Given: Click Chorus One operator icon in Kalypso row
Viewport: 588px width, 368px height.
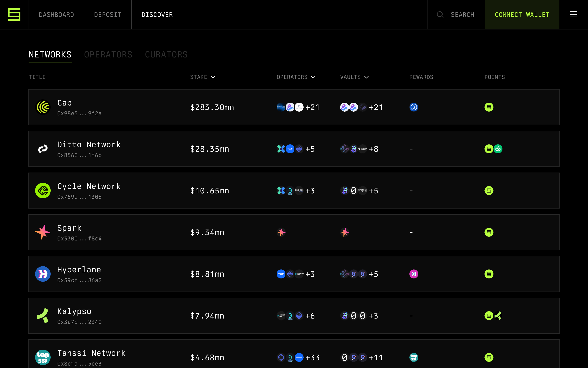Looking at the screenshot, I should point(281,316).
